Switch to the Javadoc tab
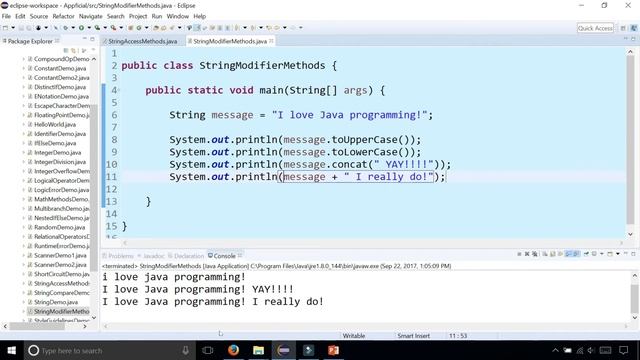 [151, 256]
